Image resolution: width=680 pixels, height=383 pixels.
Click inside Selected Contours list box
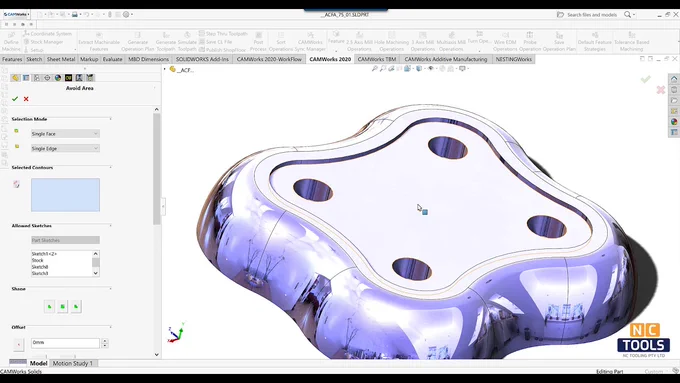point(65,195)
